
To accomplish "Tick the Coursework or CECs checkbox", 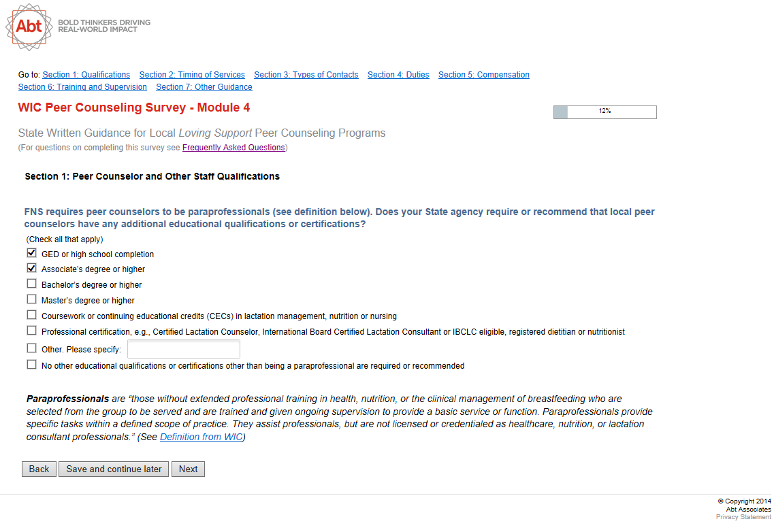I will (x=32, y=315).
